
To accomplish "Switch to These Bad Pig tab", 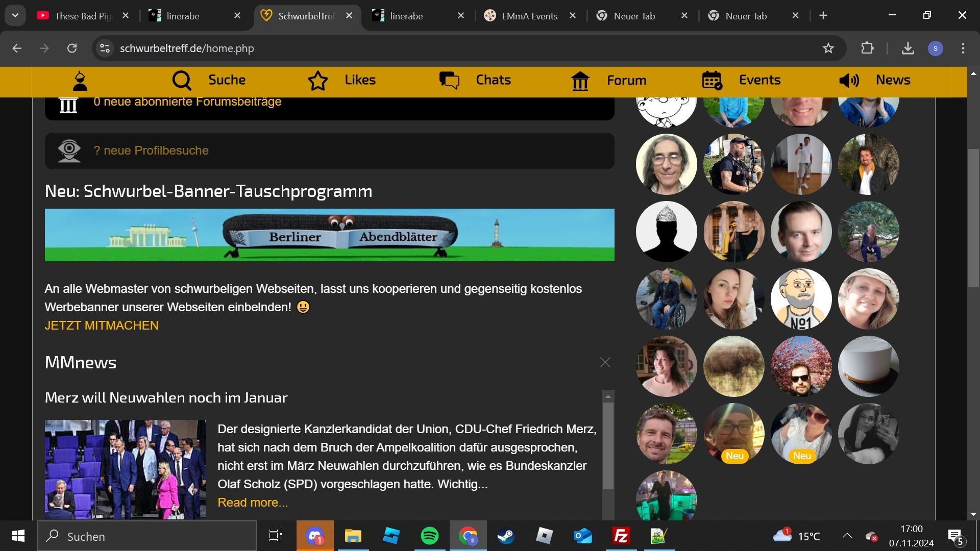I will pyautogui.click(x=82, y=16).
